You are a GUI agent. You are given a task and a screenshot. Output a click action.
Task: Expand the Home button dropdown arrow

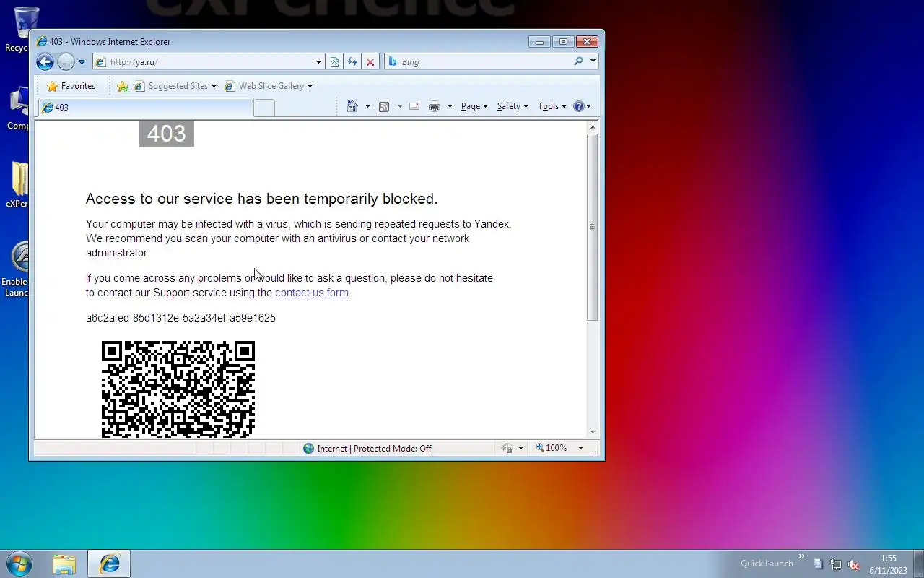[x=367, y=106]
